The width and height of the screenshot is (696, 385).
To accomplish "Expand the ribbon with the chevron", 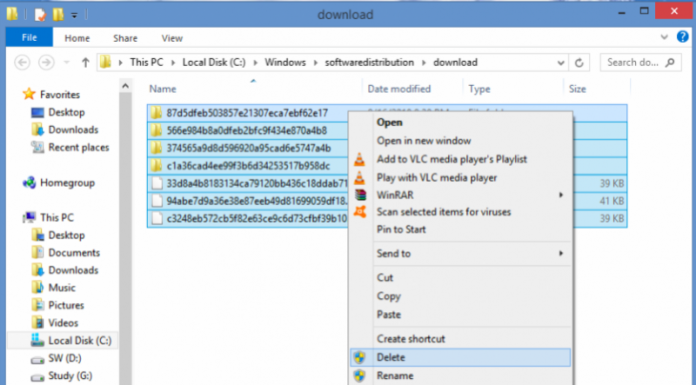I will tap(664, 37).
